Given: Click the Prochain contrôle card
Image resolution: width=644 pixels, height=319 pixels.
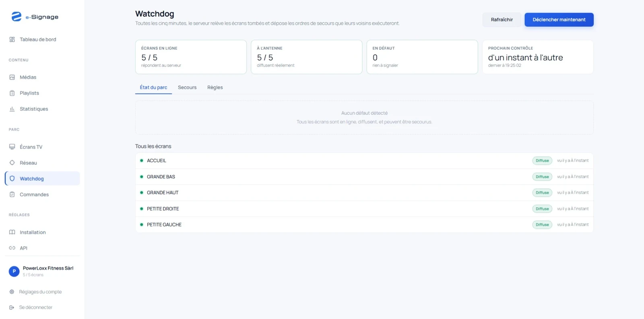Looking at the screenshot, I should (538, 57).
